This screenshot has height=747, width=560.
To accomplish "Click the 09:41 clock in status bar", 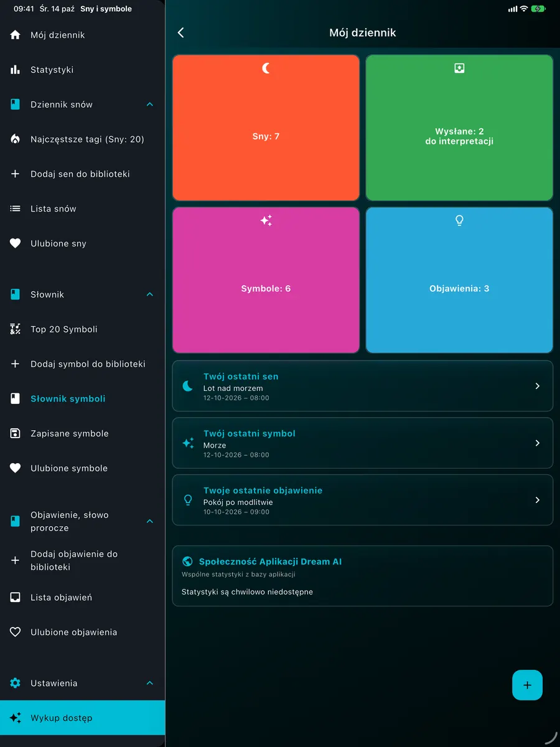I will click(24, 9).
